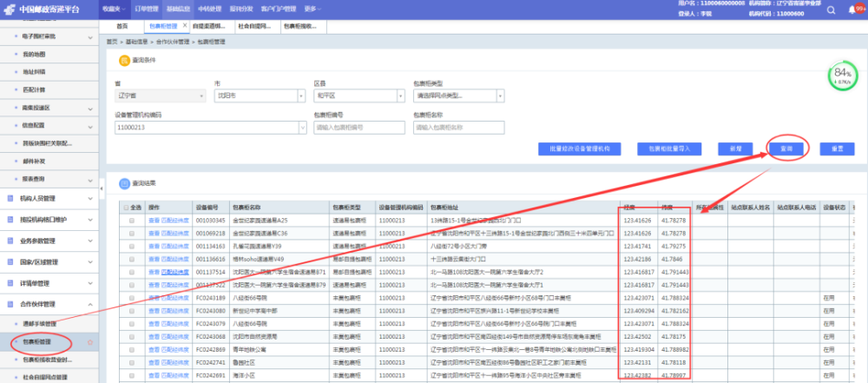Check the row for device 001030345
This screenshot has height=383, width=868.
coord(132,220)
